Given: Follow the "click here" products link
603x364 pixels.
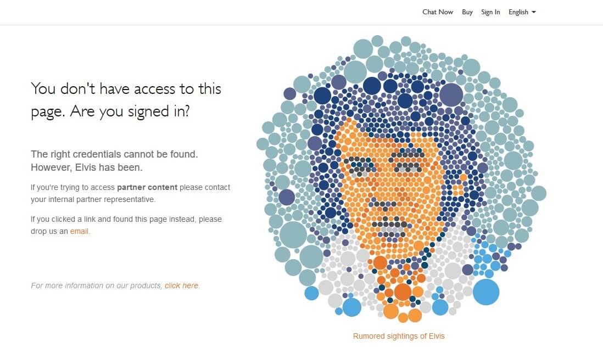Looking at the screenshot, I should tap(181, 285).
